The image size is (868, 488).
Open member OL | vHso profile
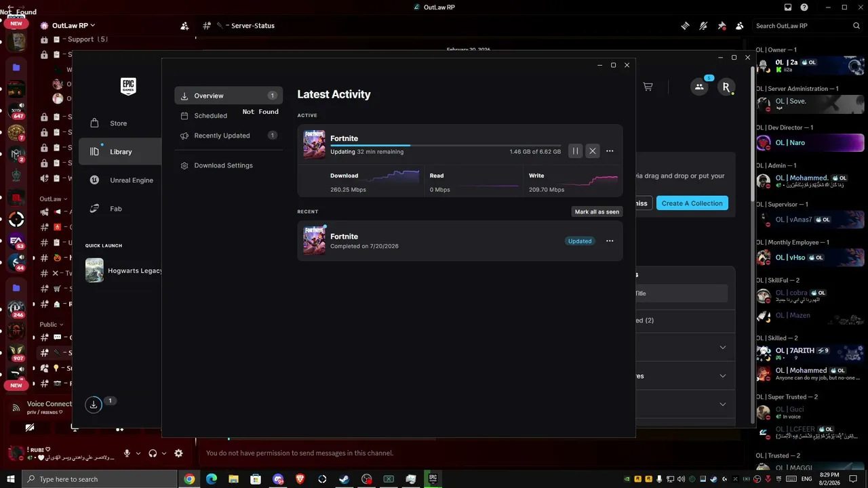810,258
